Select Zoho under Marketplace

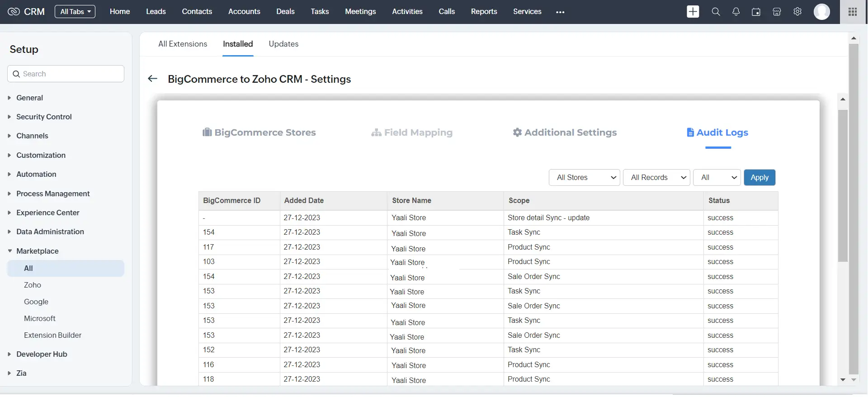pyautogui.click(x=33, y=285)
